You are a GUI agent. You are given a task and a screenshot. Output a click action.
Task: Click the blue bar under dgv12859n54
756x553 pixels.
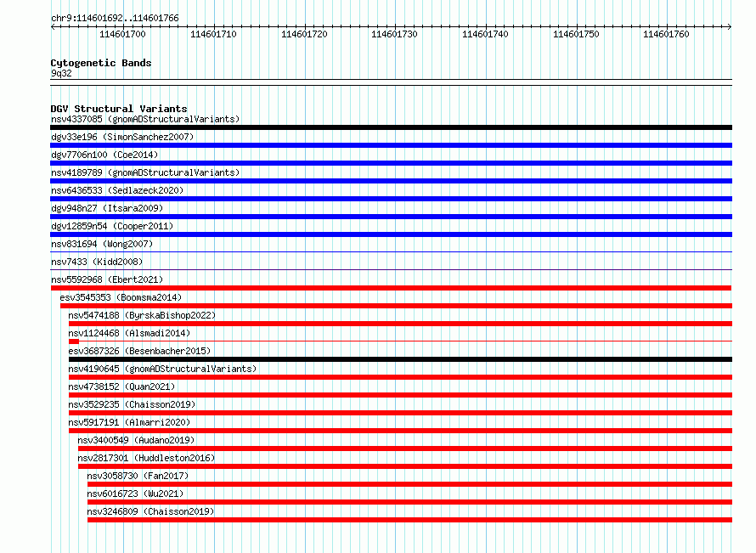391,234
